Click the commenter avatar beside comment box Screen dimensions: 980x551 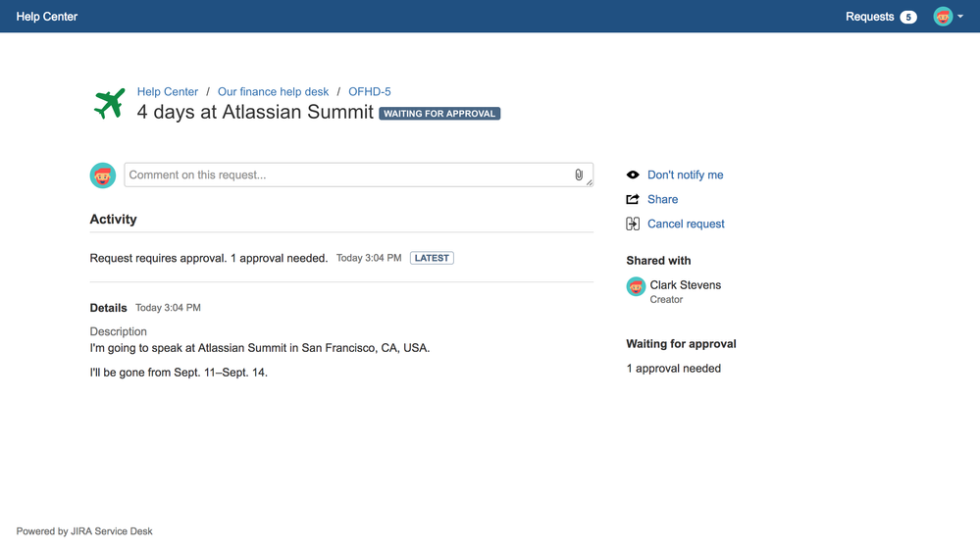[x=103, y=175]
